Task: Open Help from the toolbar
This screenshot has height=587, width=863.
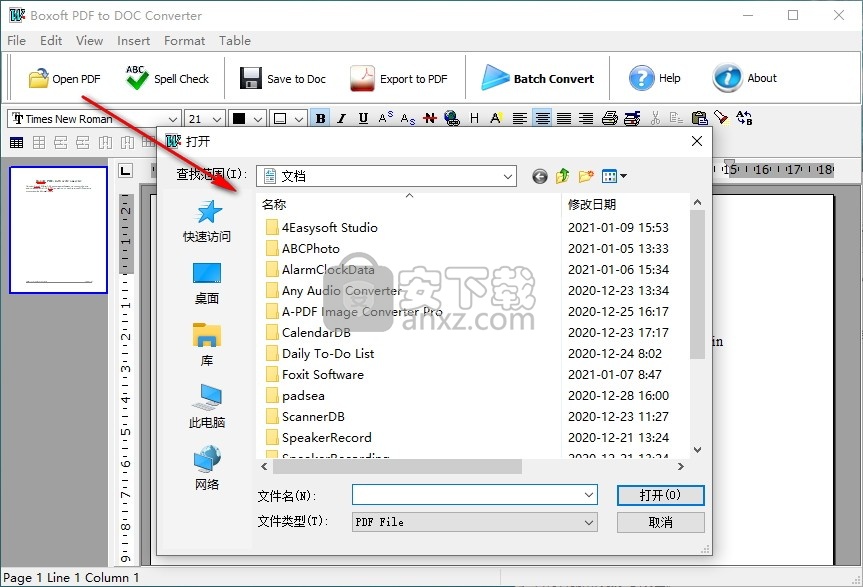Action: [654, 78]
